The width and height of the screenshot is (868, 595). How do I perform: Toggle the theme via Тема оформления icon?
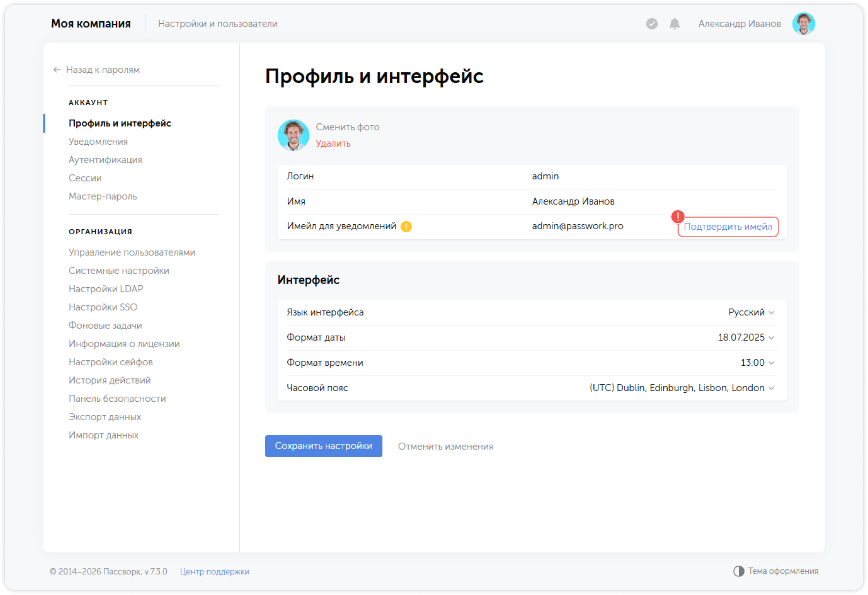click(x=738, y=570)
